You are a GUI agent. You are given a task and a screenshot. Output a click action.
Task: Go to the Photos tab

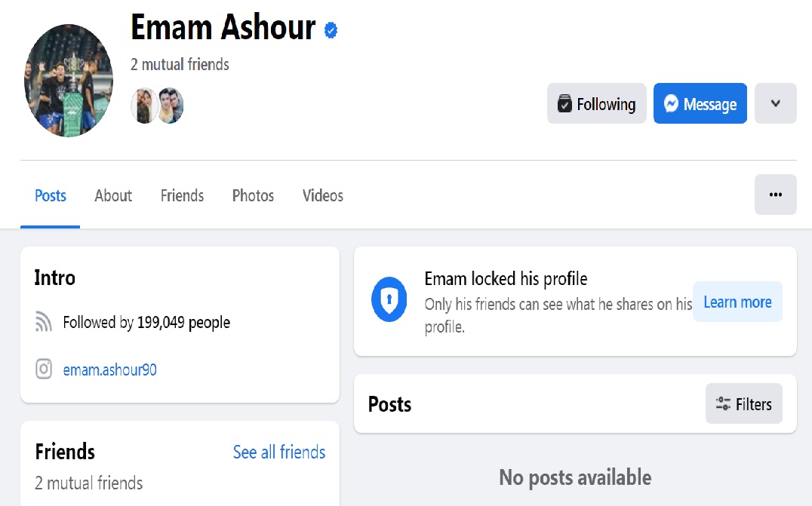(253, 196)
